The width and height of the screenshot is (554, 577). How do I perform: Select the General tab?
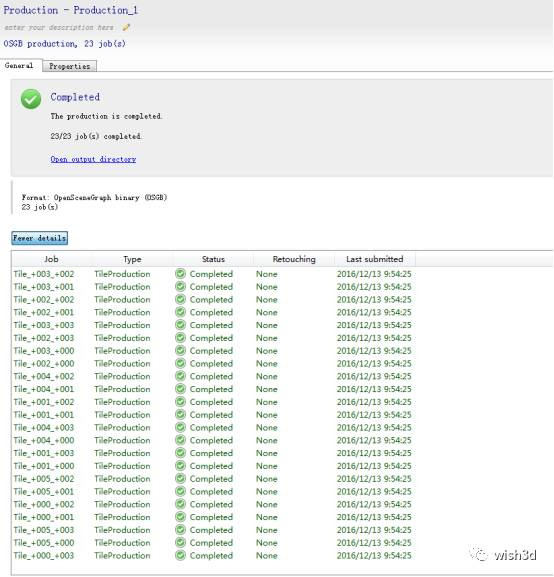[x=19, y=66]
